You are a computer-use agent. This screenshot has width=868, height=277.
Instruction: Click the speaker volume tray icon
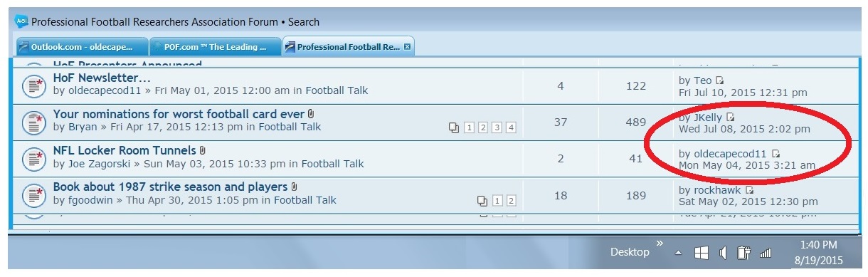point(722,253)
